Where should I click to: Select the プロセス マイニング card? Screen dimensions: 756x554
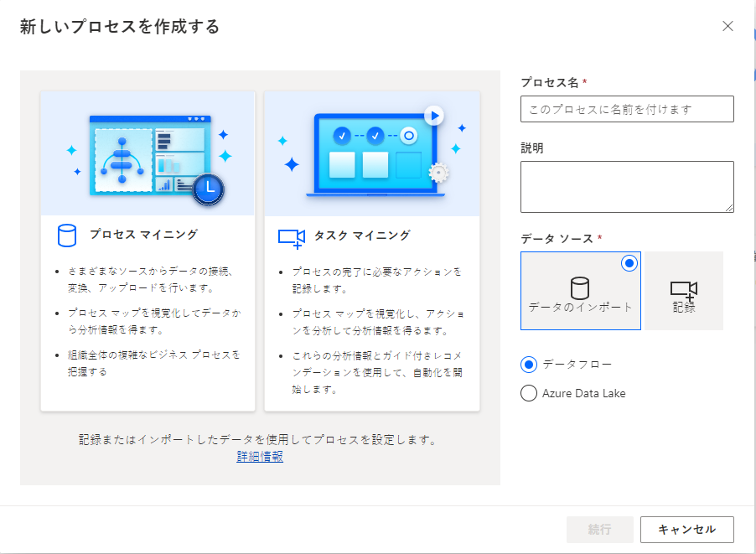(x=148, y=251)
